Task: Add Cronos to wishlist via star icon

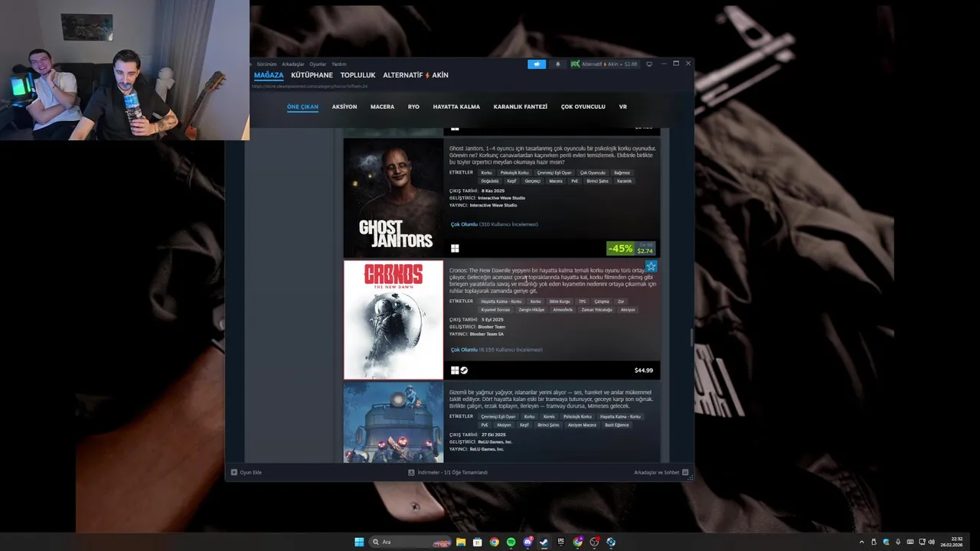Action: click(x=651, y=266)
